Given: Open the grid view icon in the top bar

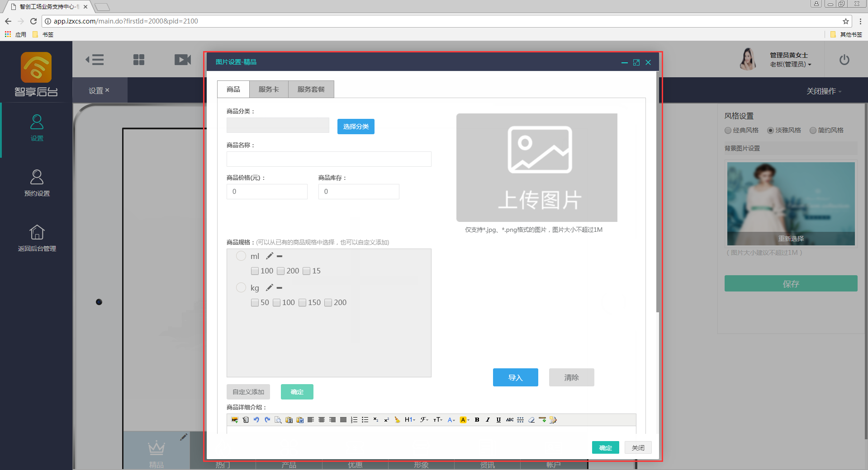Looking at the screenshot, I should click(x=139, y=60).
